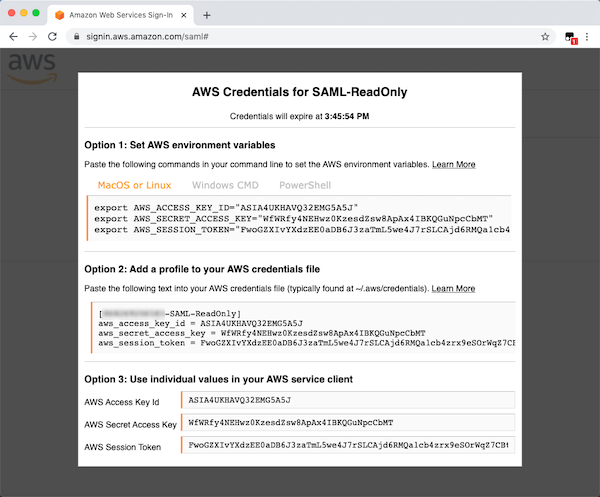Viewport: 600px width, 497px height.
Task: Open the SAML extension icon with red badge
Action: click(571, 37)
